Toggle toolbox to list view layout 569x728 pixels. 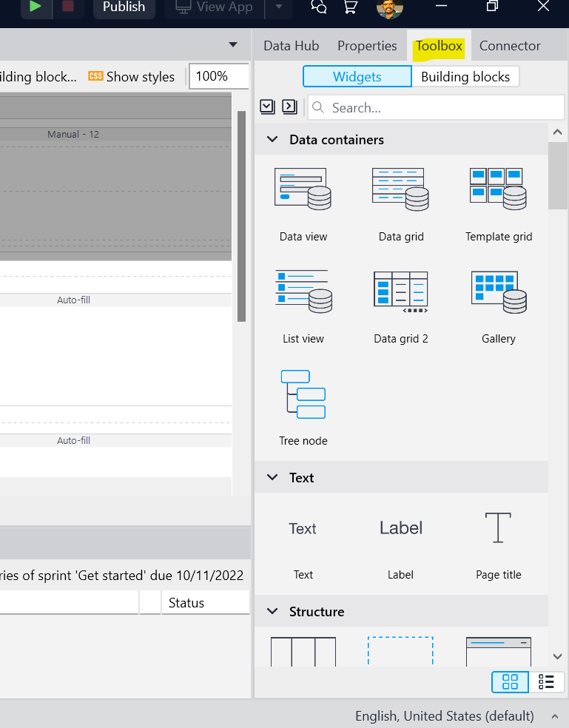click(x=547, y=682)
